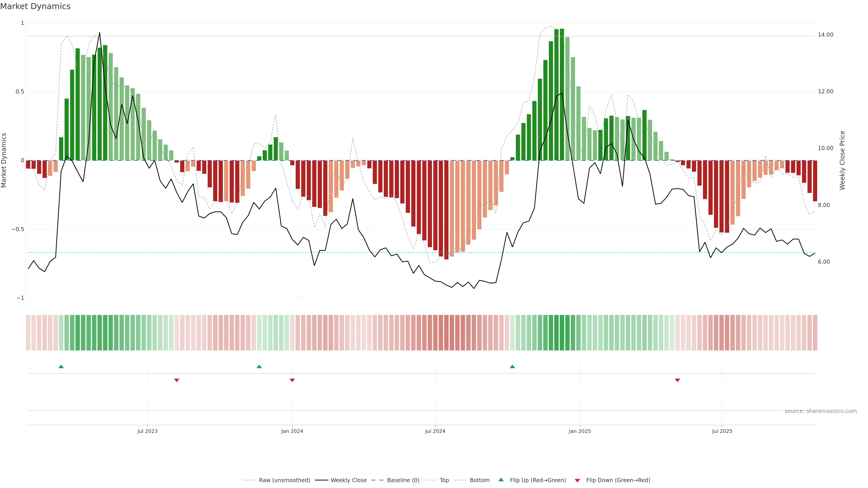Click the green Flip Up legend triangle

[x=501, y=480]
